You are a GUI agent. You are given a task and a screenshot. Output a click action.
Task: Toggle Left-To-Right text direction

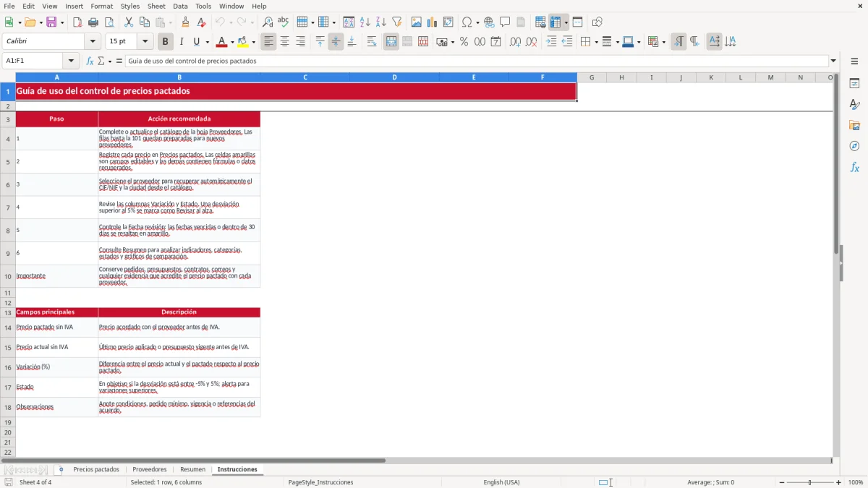678,42
